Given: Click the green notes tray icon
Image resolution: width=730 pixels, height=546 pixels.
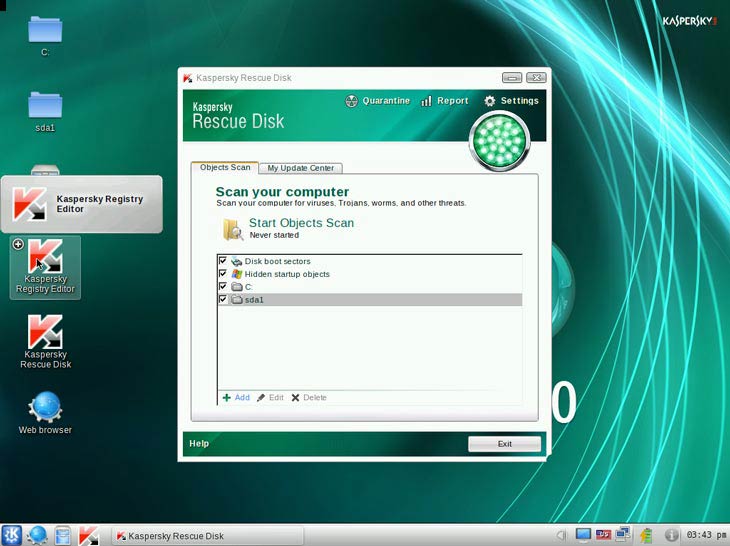Looking at the screenshot, I should [x=646, y=535].
